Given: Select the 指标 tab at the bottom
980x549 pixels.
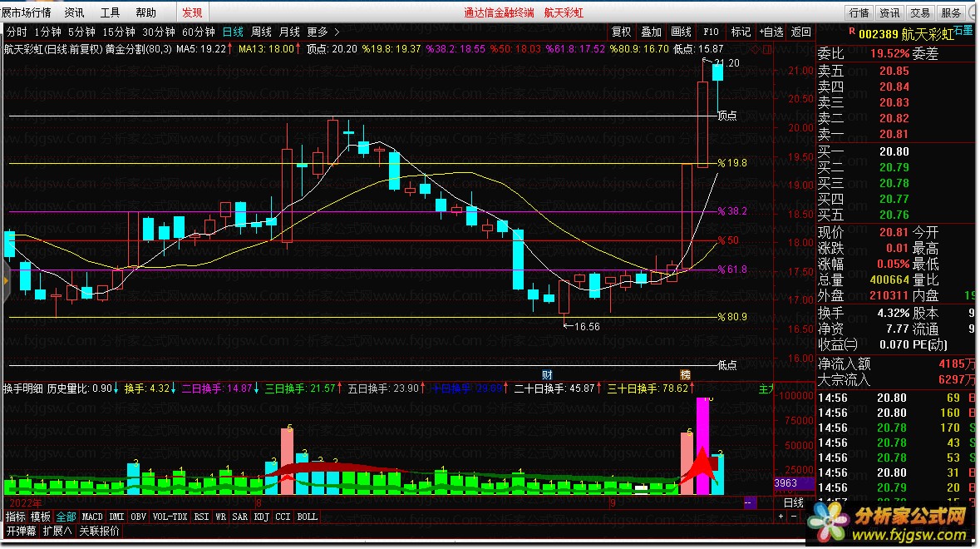Looking at the screenshot, I should 16,517.
